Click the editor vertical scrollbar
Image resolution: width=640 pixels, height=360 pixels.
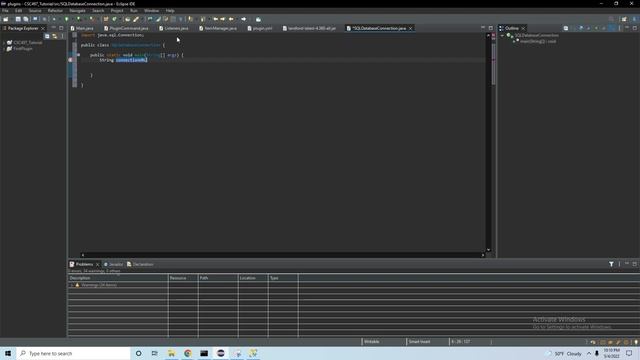point(489,143)
